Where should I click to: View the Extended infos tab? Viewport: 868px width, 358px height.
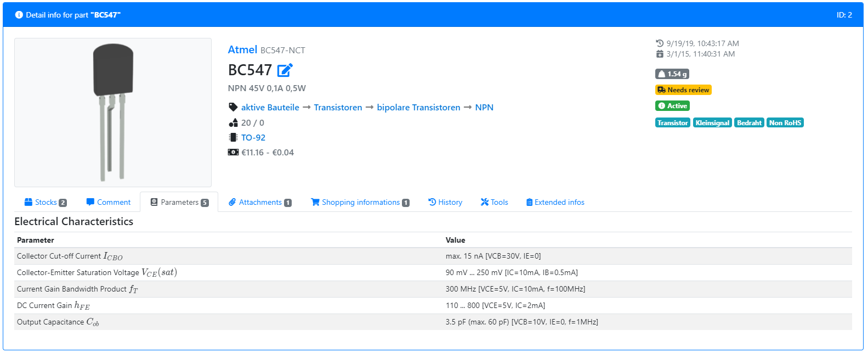[x=555, y=202]
